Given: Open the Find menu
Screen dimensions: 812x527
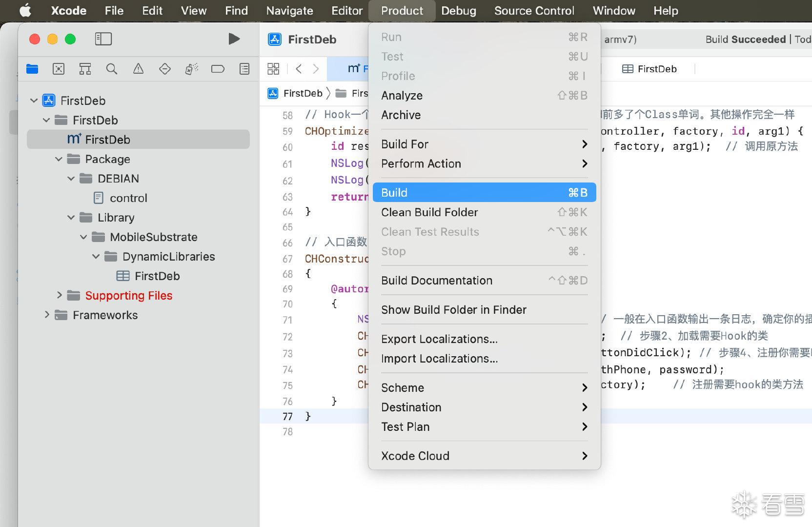Looking at the screenshot, I should 236,10.
